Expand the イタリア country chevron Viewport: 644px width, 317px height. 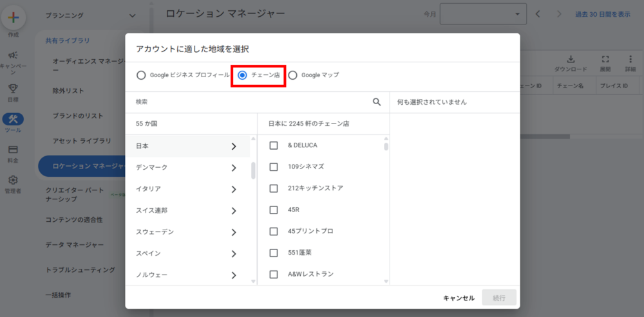234,189
